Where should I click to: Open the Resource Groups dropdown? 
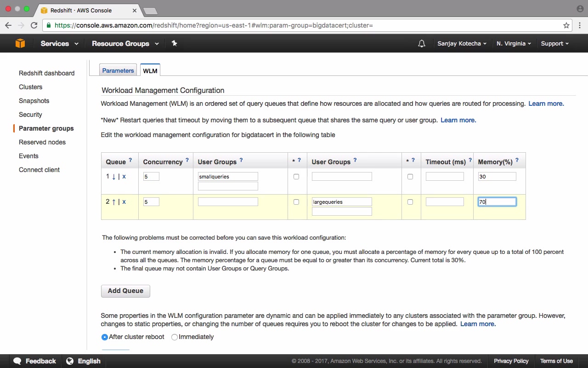click(125, 44)
